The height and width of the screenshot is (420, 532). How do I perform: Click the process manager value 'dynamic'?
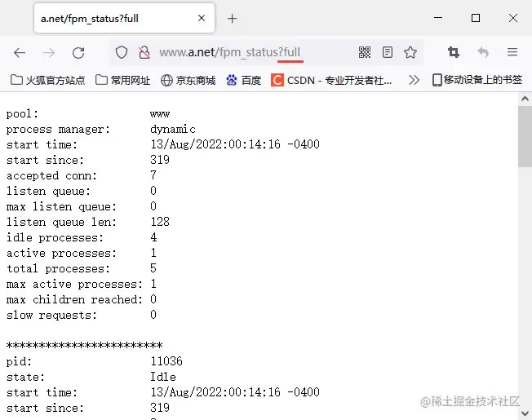point(173,129)
